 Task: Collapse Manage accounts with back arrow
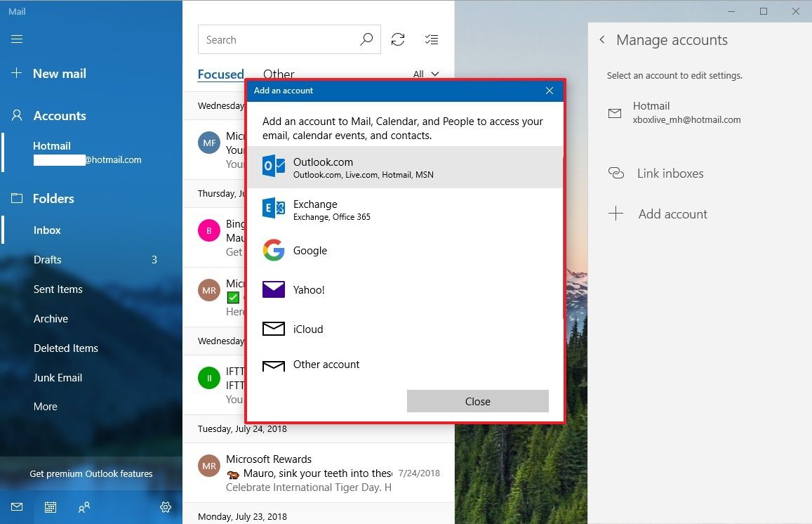(x=602, y=40)
